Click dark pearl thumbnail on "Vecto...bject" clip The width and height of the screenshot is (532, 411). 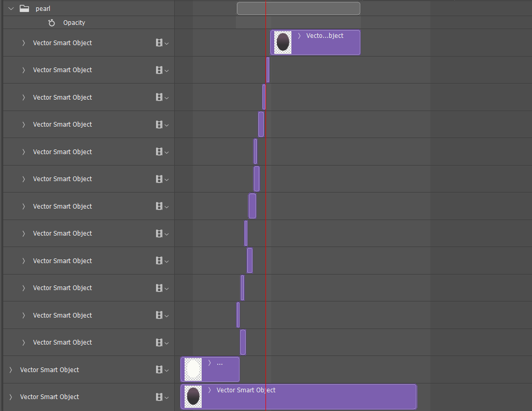click(x=283, y=43)
